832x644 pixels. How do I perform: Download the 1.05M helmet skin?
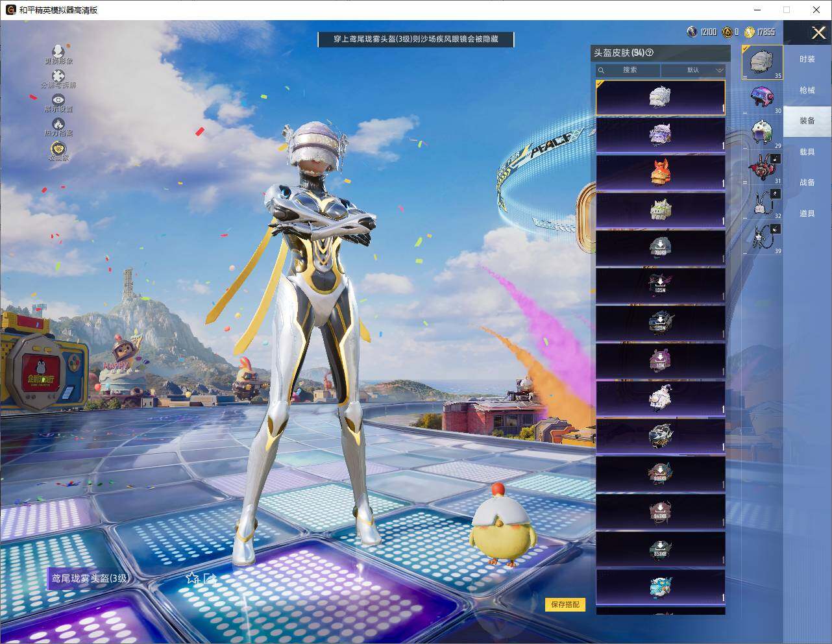pyautogui.click(x=660, y=286)
